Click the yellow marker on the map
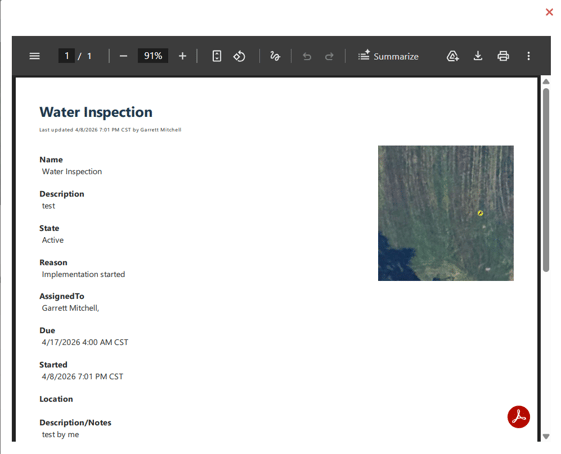The width and height of the screenshot is (561, 454). (x=480, y=213)
